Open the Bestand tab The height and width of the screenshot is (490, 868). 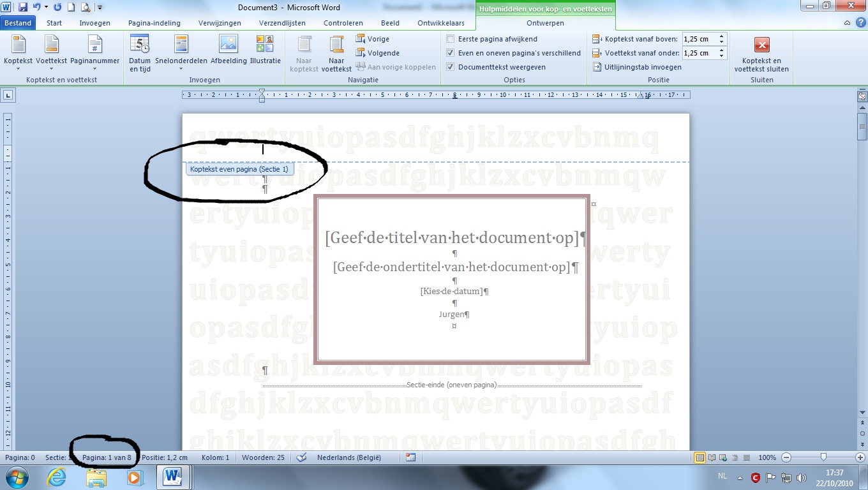(x=19, y=23)
